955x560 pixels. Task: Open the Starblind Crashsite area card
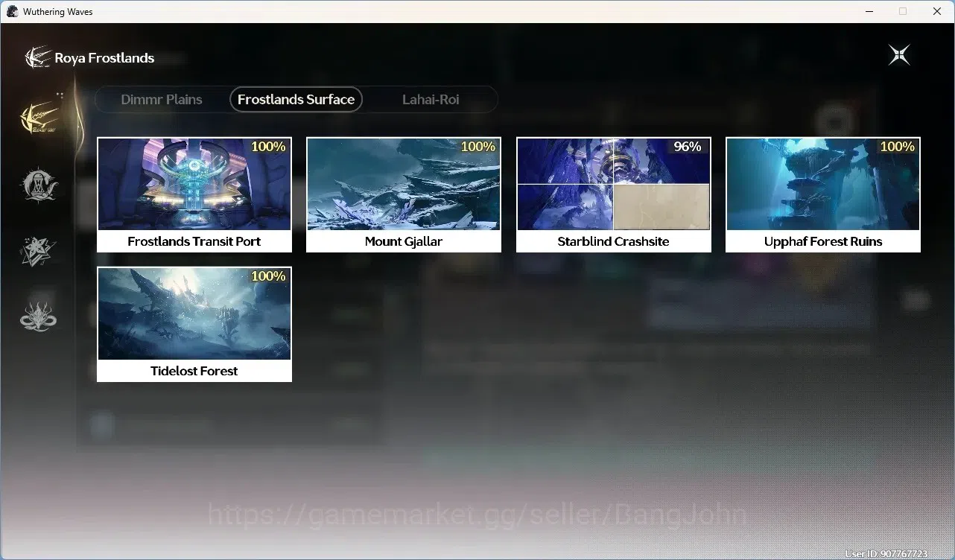pyautogui.click(x=614, y=195)
